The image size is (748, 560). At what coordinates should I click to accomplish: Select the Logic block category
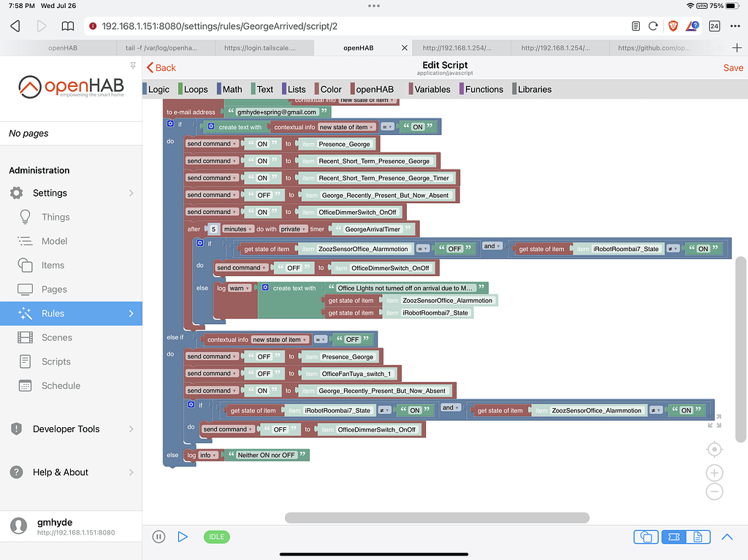point(158,88)
